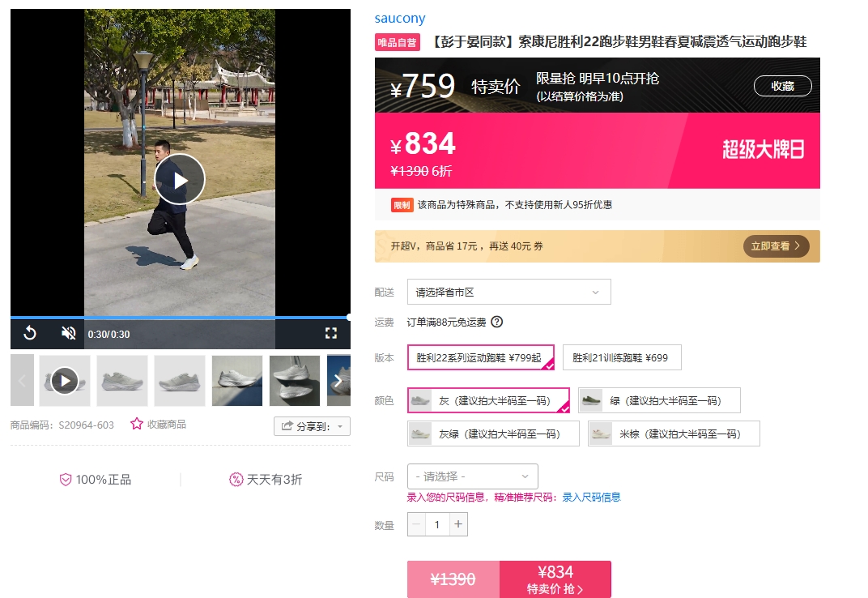868x598 pixels.
Task: Enter fullscreen video mode
Action: click(x=331, y=333)
